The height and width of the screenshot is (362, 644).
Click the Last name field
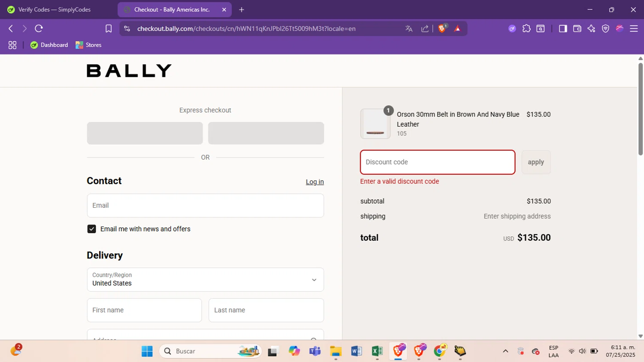tap(266, 310)
